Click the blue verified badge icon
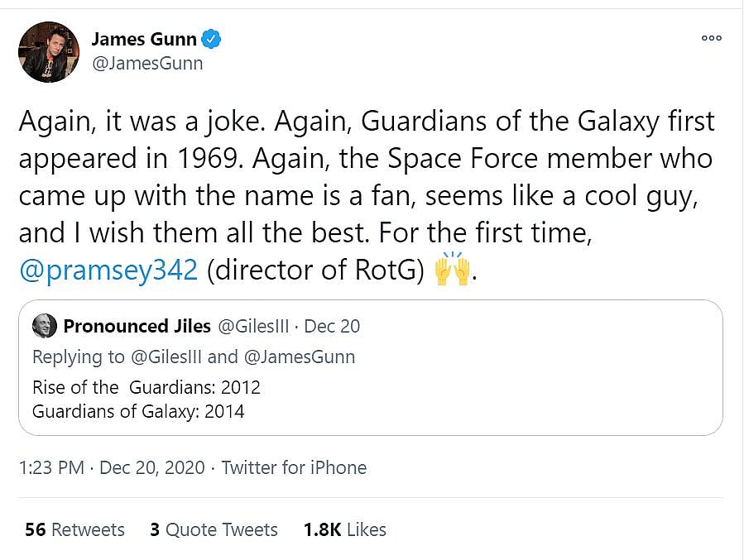Screen dimensions: 744x560 click(x=212, y=39)
